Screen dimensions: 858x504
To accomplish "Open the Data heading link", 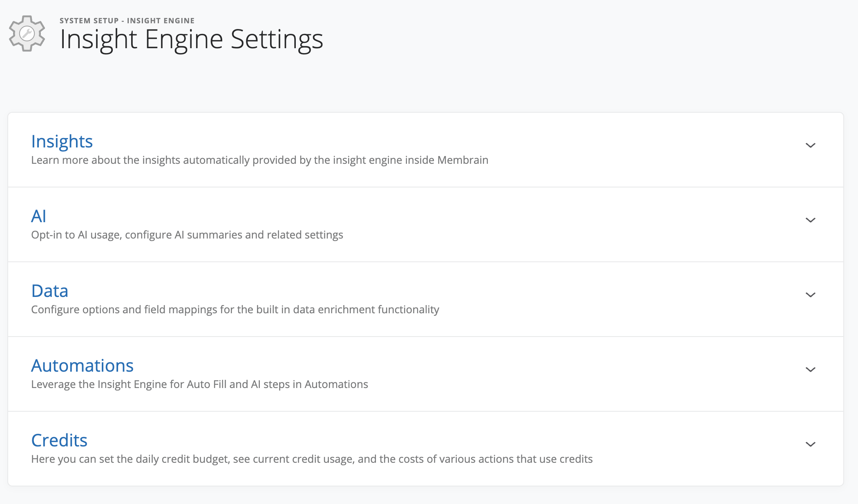I will 50,291.
